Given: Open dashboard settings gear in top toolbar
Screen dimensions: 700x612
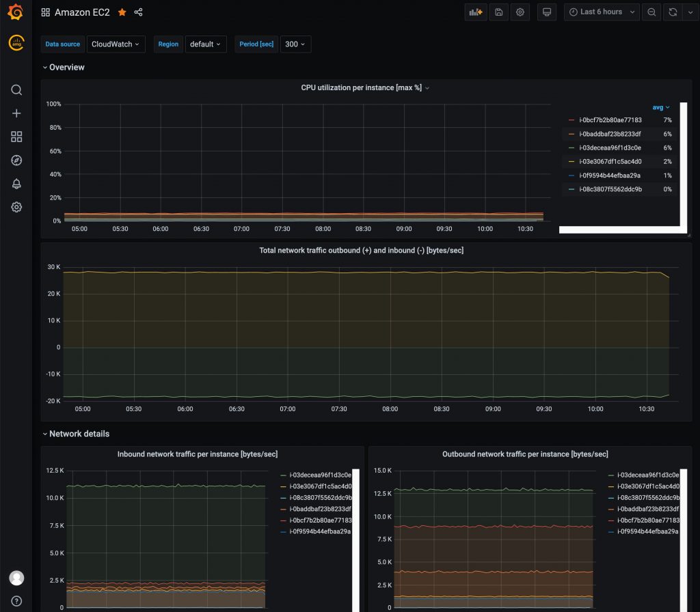Looking at the screenshot, I should coord(520,12).
